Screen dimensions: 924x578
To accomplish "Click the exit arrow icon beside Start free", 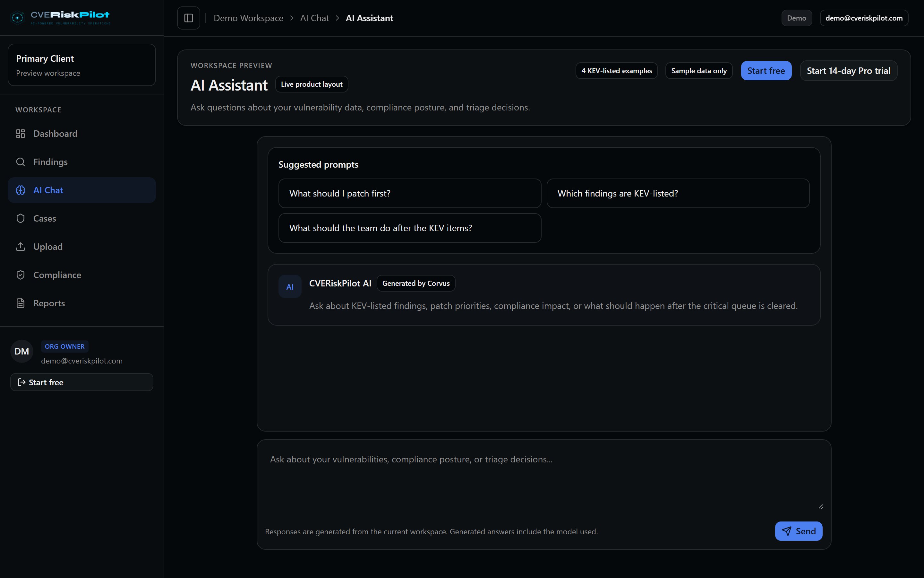I will pyautogui.click(x=22, y=382).
